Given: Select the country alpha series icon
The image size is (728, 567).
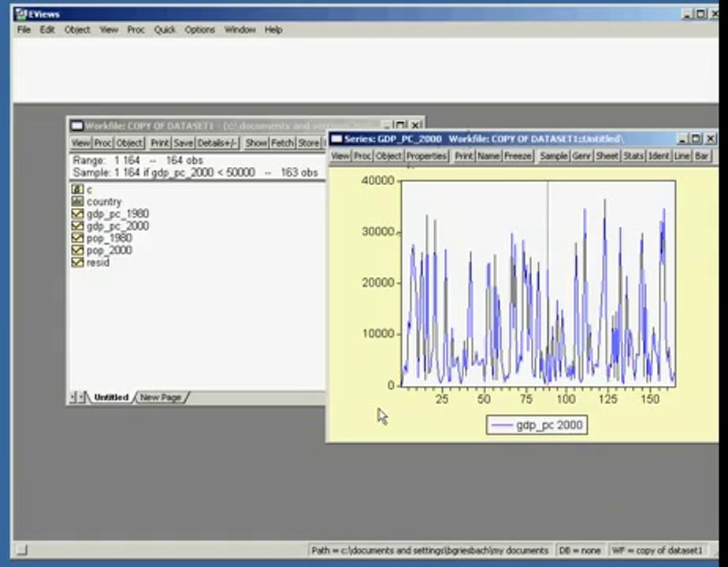Looking at the screenshot, I should point(77,202).
